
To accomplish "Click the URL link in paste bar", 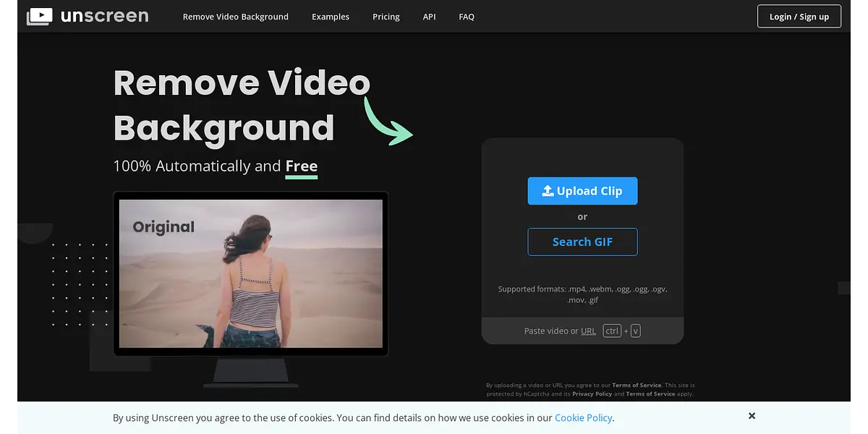I will (x=588, y=331).
